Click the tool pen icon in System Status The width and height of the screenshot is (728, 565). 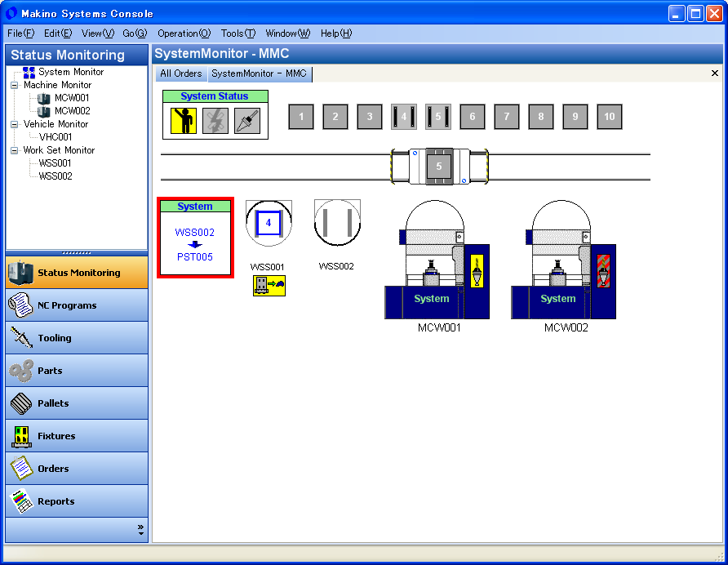pos(247,121)
